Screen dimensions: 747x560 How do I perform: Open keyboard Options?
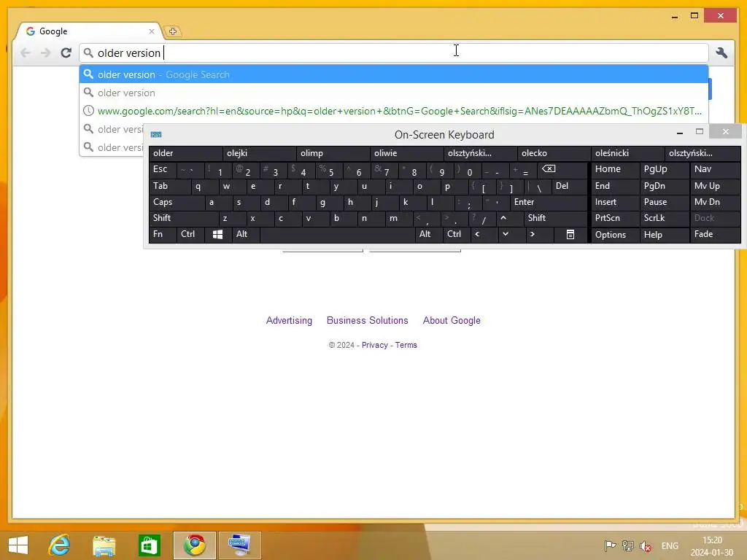point(616,234)
